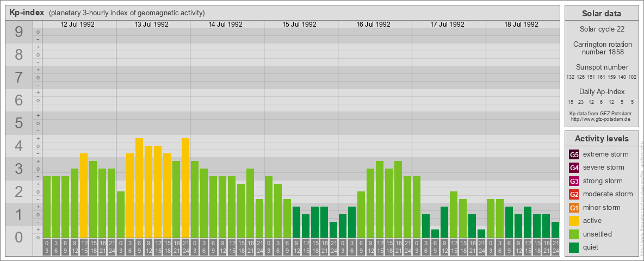Click the Kp-index title text

27,13
